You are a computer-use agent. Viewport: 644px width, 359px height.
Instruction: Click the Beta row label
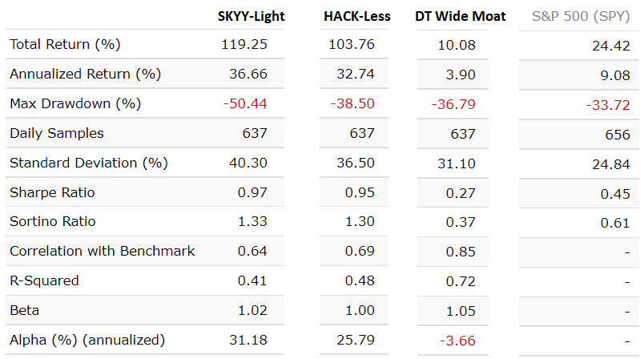tap(25, 310)
